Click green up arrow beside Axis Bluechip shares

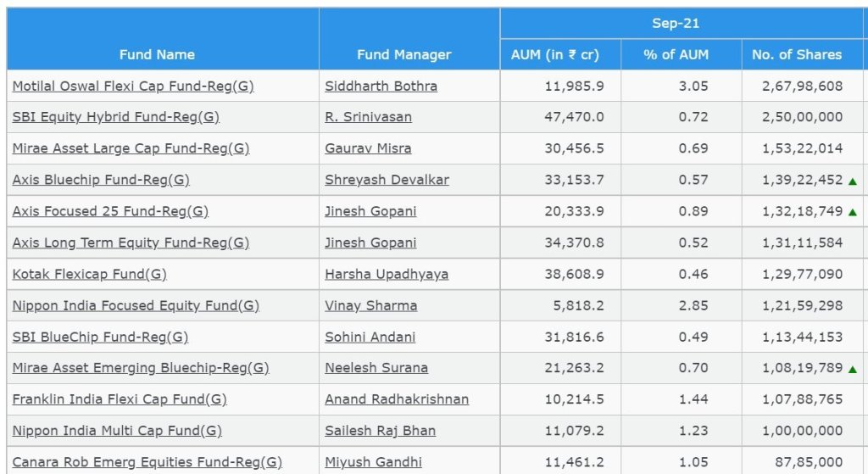pyautogui.click(x=852, y=181)
